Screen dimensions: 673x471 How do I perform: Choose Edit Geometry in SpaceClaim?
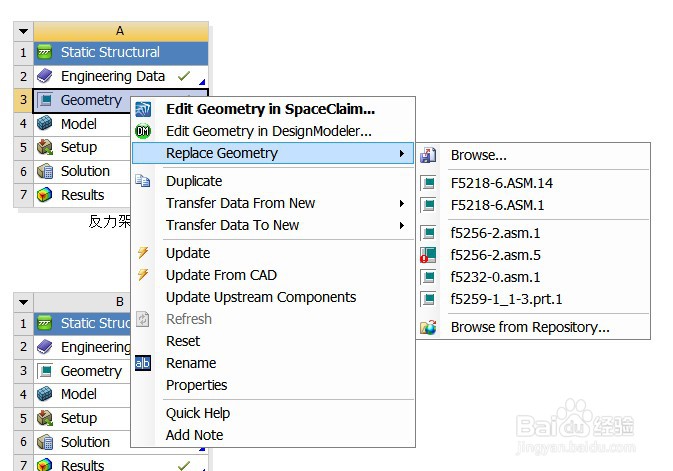click(x=273, y=109)
